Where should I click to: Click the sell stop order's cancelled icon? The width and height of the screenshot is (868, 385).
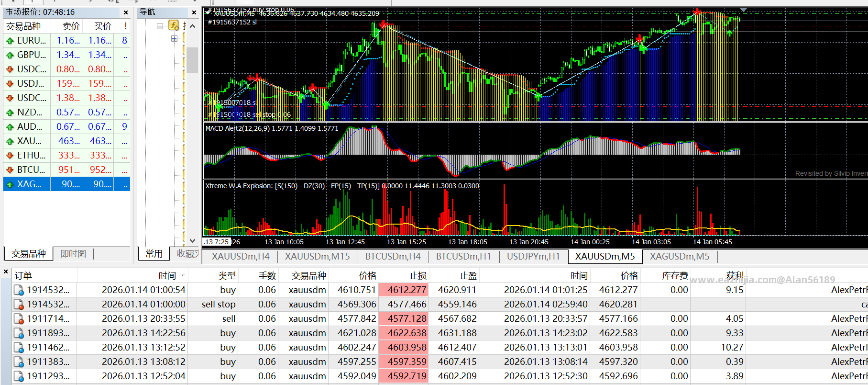click(19, 305)
